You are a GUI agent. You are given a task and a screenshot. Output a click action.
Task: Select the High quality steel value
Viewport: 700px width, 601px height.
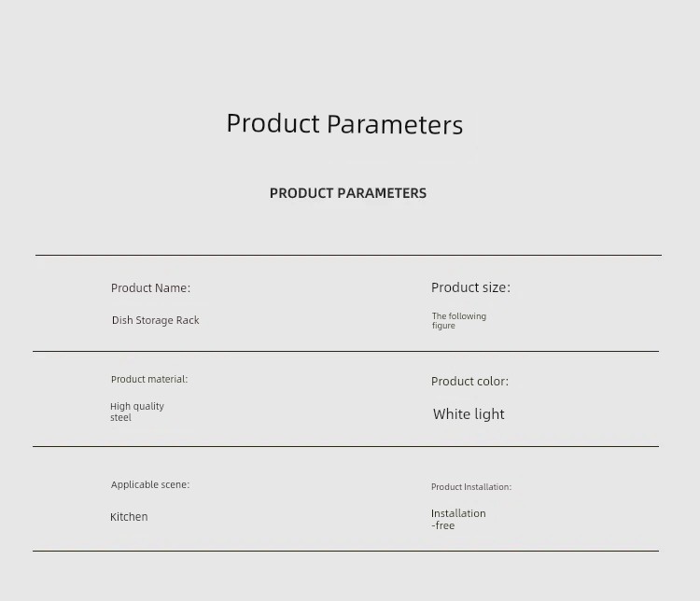pos(137,412)
